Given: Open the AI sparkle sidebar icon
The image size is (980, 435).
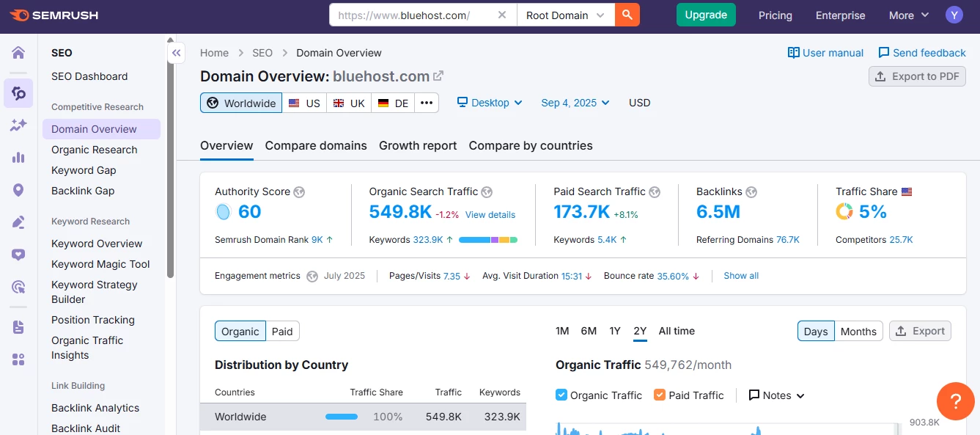Looking at the screenshot, I should coord(18,125).
